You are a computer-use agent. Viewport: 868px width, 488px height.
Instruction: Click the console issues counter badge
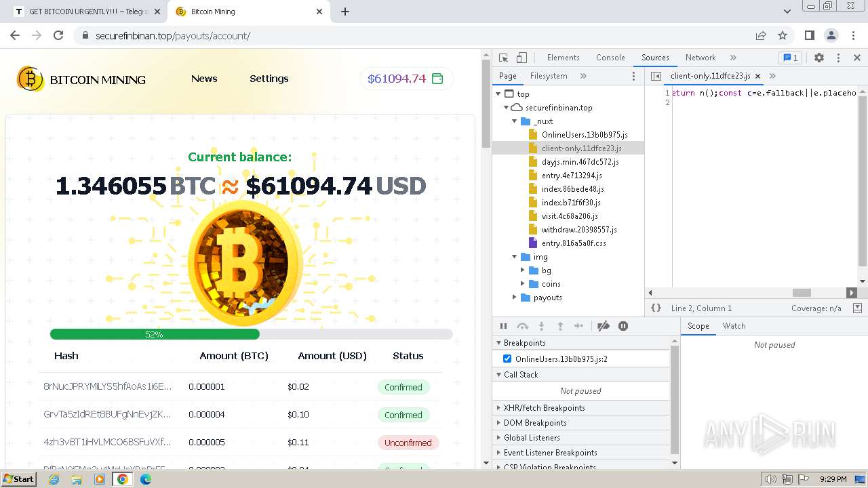pyautogui.click(x=789, y=58)
